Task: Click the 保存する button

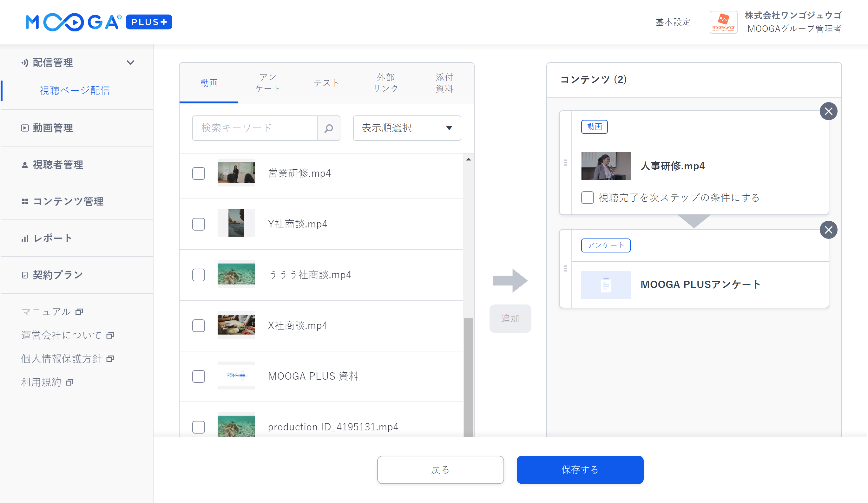Action: [580, 470]
